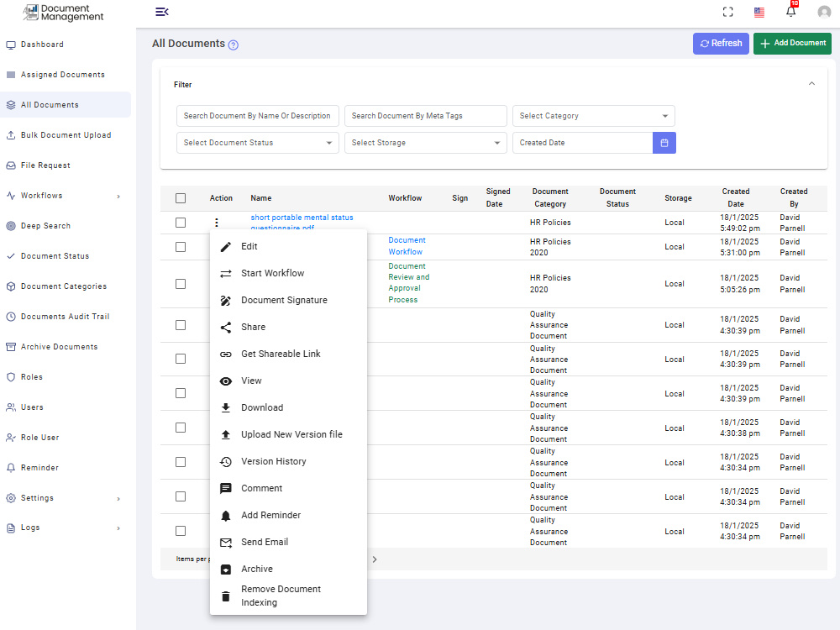Image resolution: width=840 pixels, height=630 pixels.
Task: Click the Version History clock icon
Action: (226, 461)
